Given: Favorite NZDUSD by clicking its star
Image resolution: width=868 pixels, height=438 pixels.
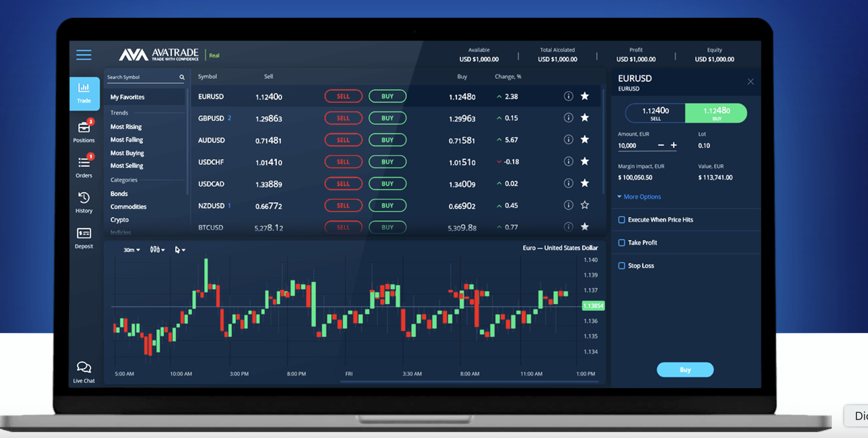Looking at the screenshot, I should coord(585,205).
